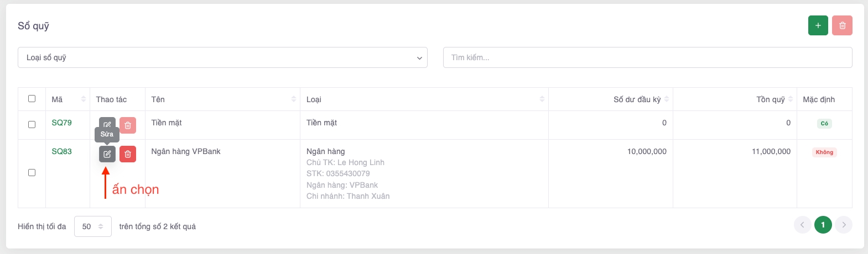
Task: Select page 1 in pagination
Action: tap(823, 225)
